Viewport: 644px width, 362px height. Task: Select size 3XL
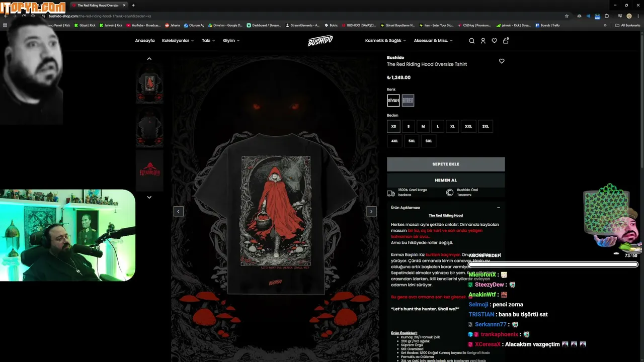click(x=486, y=126)
